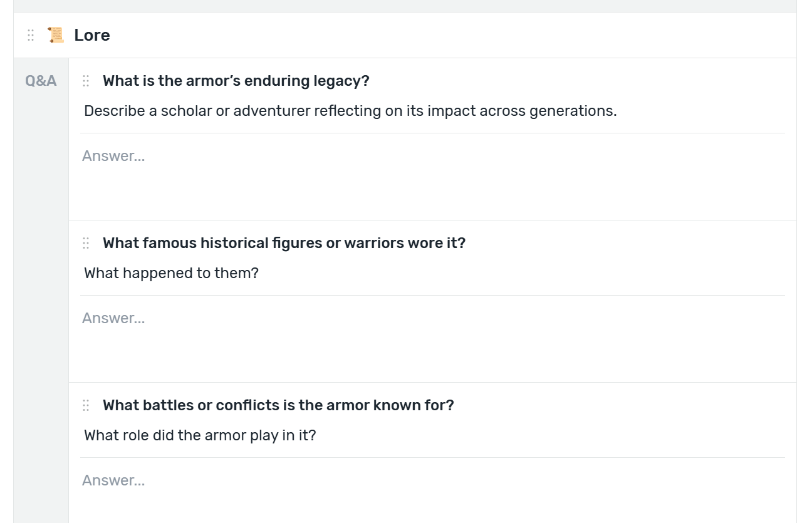Click the gray bar above the Lore header
Screen dimensions: 812x523
pos(405,6)
